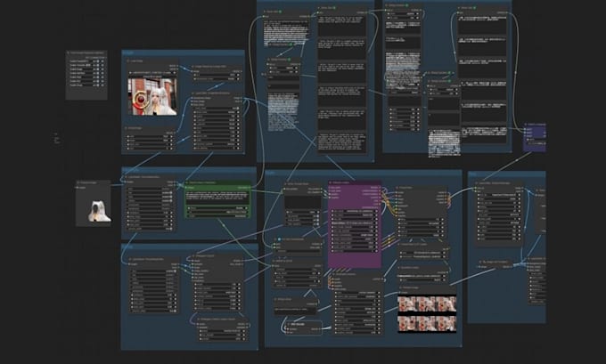Collapse the large purple node in center

[x=332, y=182]
